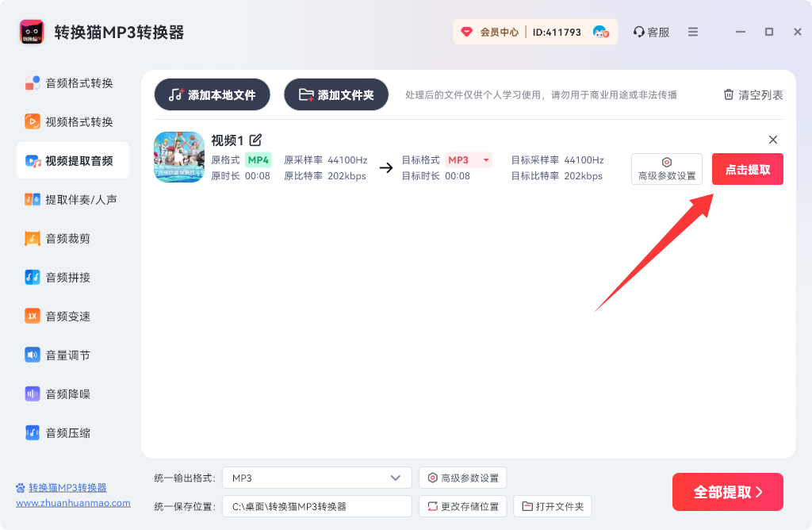Open the 统一输出格式 output format dropdown

click(x=316, y=478)
